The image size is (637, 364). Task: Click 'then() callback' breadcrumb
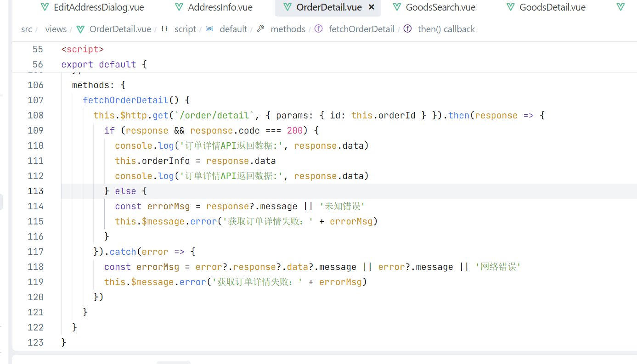446,29
